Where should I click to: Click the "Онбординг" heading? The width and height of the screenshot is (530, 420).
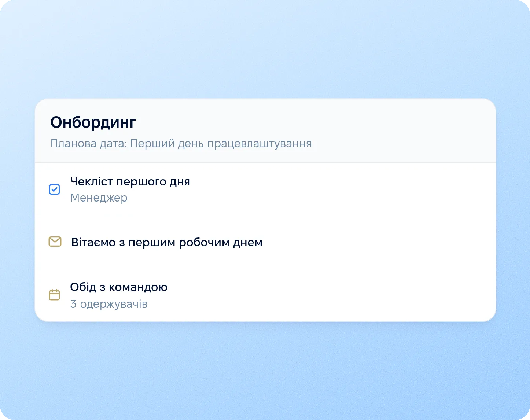tap(93, 122)
